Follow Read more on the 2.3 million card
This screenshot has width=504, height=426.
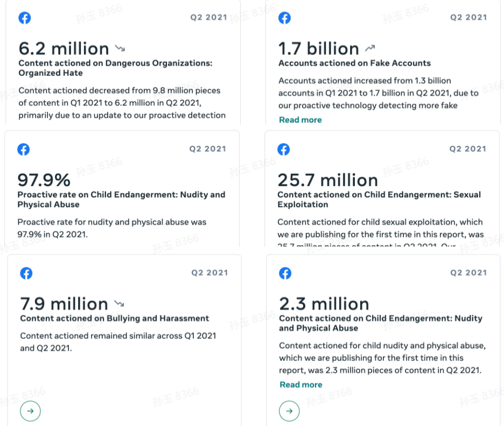coord(300,385)
